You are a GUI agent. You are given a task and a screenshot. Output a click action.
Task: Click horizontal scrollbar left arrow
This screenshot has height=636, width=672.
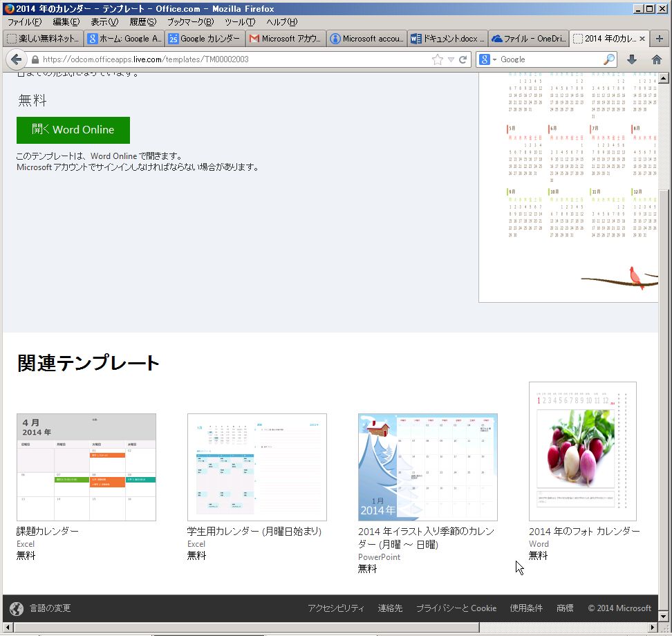click(8, 627)
